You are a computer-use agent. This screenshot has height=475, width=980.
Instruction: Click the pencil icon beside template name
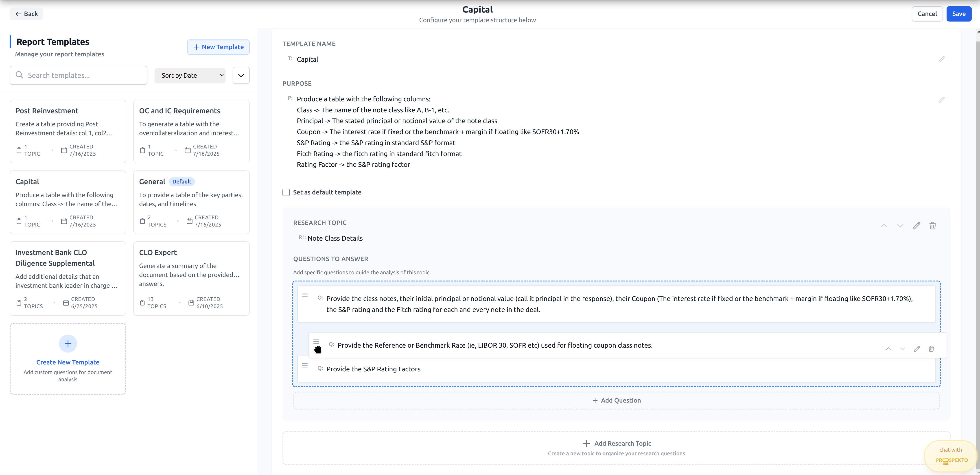[941, 59]
